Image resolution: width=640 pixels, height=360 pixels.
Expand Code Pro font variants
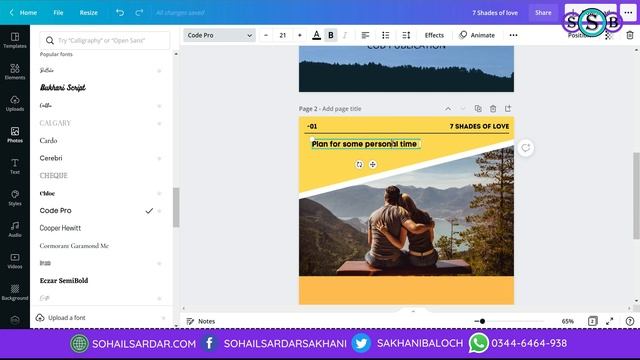pos(160,211)
